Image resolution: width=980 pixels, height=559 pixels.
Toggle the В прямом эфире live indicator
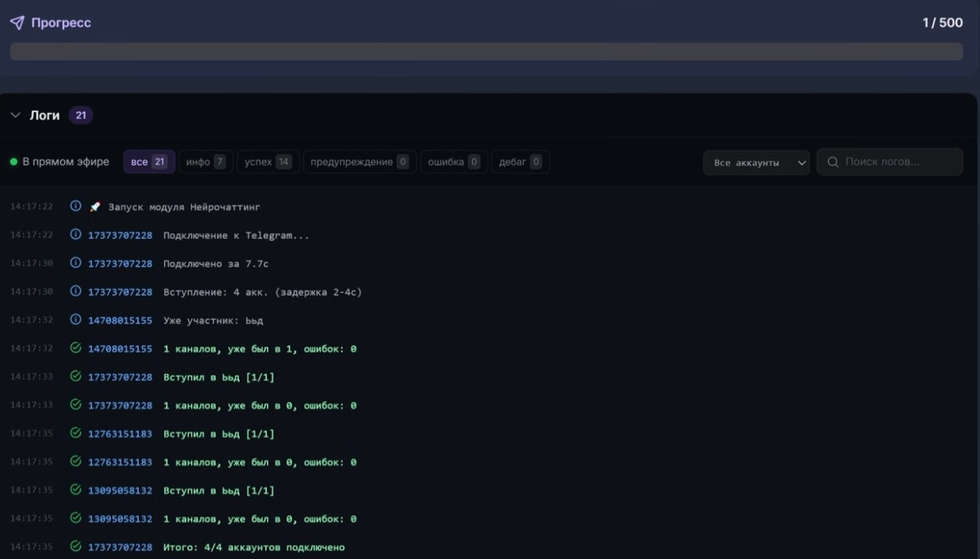pyautogui.click(x=59, y=162)
